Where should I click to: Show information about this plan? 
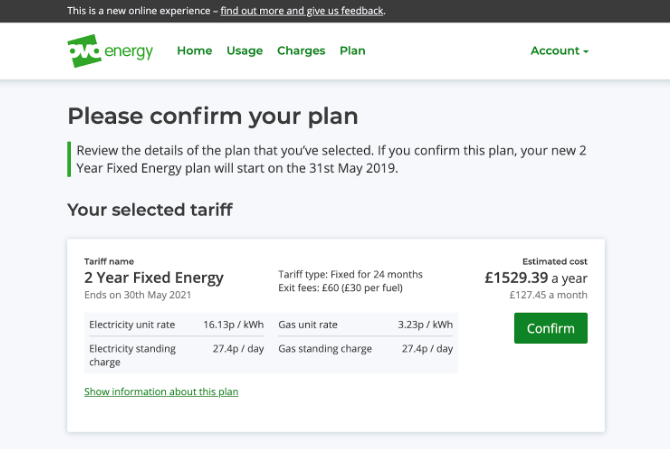[161, 392]
